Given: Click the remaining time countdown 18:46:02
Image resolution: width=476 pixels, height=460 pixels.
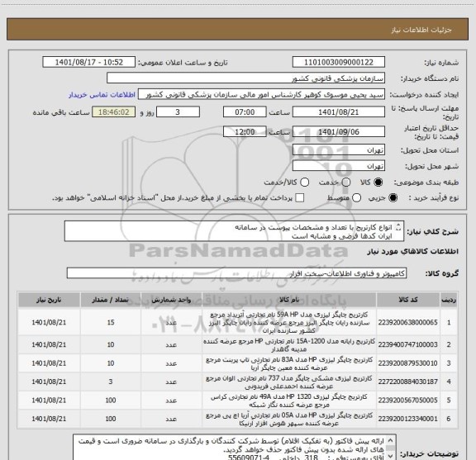Looking at the screenshot, I should point(114,112).
